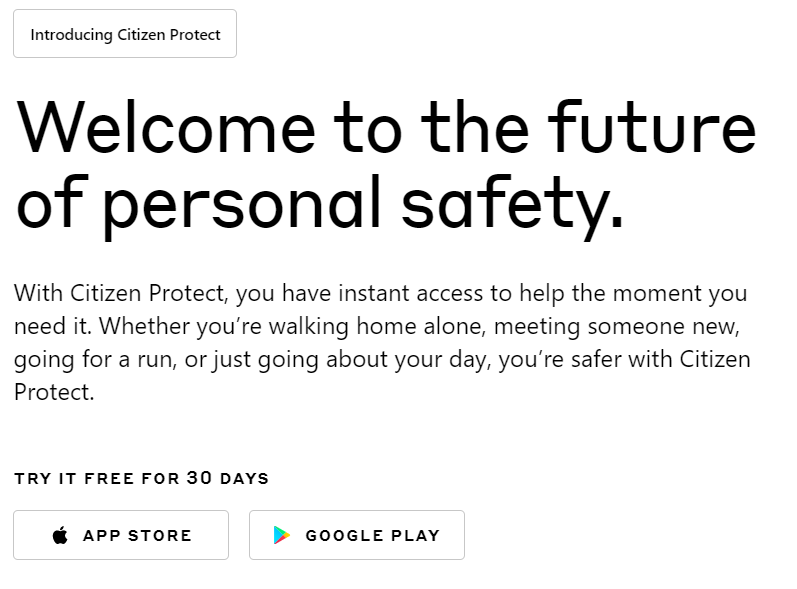This screenshot has width=797, height=589.
Task: Click the paragraph line starting With Citizen Protect
Action: coord(380,294)
